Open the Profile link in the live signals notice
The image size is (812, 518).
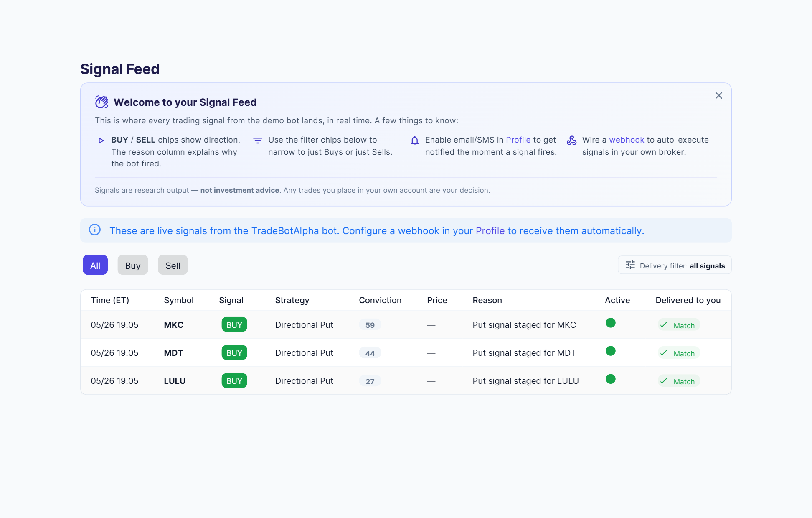[490, 231]
